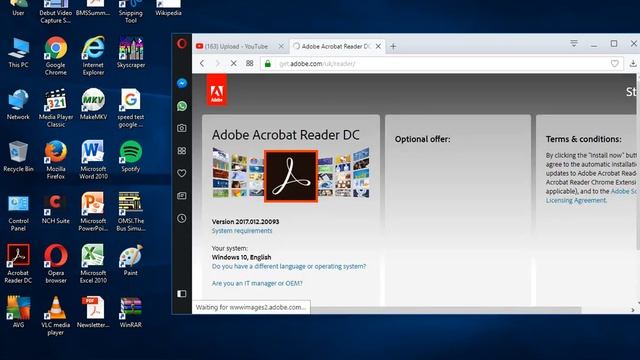The height and width of the screenshot is (360, 640).
Task: Click the red Adobe logo
Action: [216, 90]
